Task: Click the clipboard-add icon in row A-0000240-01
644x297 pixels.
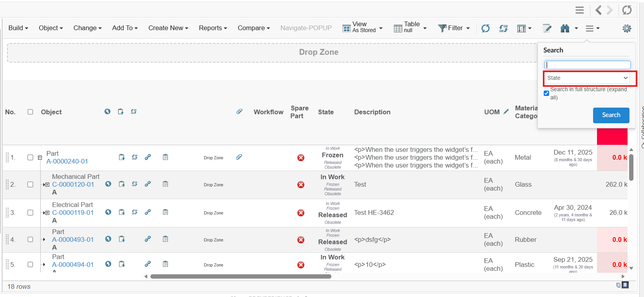Action: click(122, 157)
